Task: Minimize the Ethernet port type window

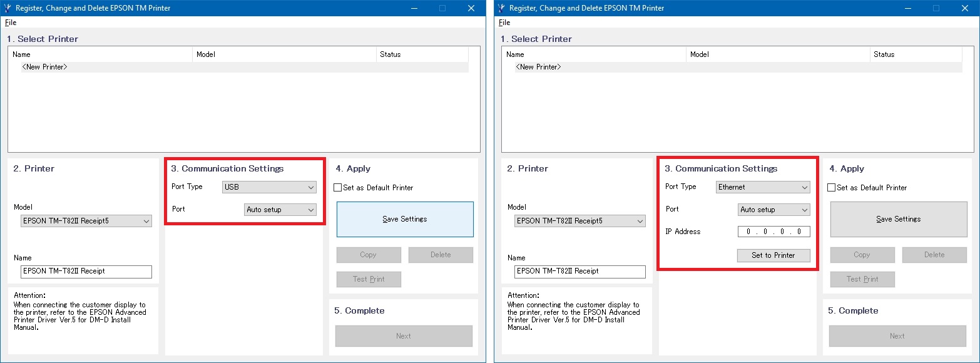Action: click(x=907, y=8)
